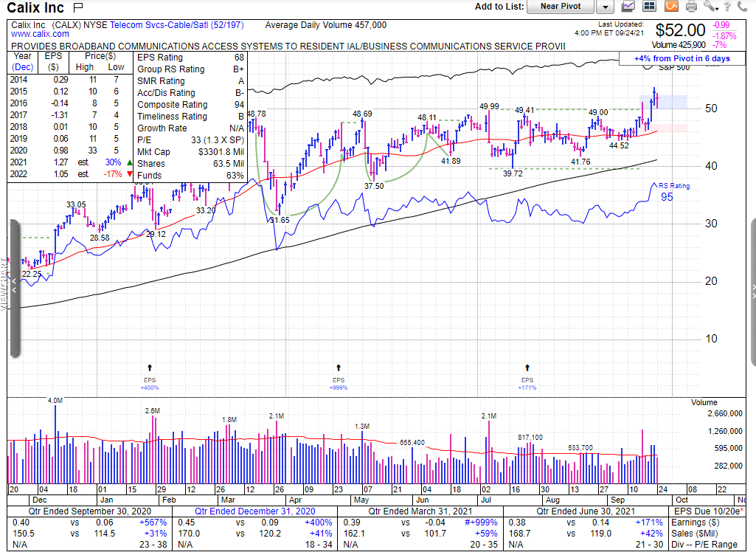The image size is (756, 555).
Task: Click the Oct label on the date axis
Action: 682,500
